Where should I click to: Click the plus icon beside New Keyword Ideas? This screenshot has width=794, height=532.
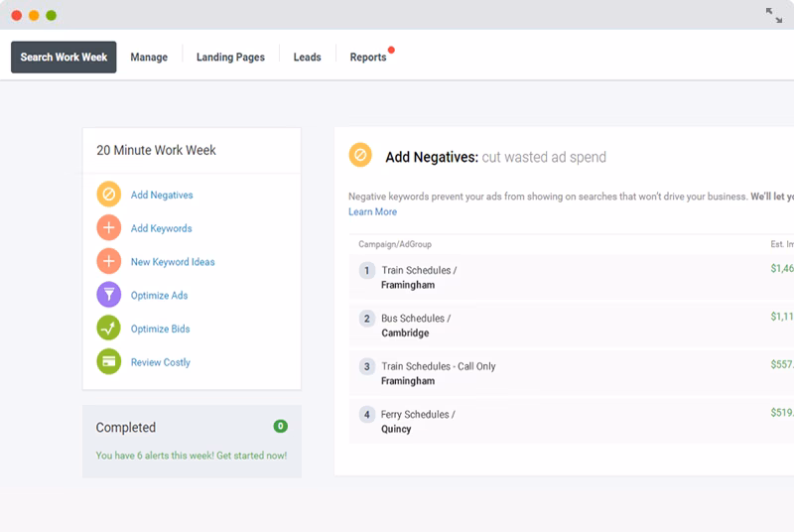click(109, 262)
